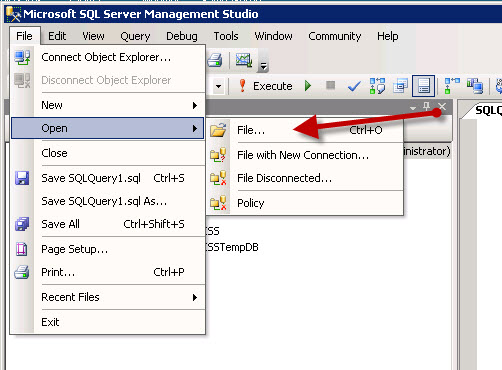The height and width of the screenshot is (370, 502).
Task: Click the Include Client Statistics icon
Action: pos(475,86)
